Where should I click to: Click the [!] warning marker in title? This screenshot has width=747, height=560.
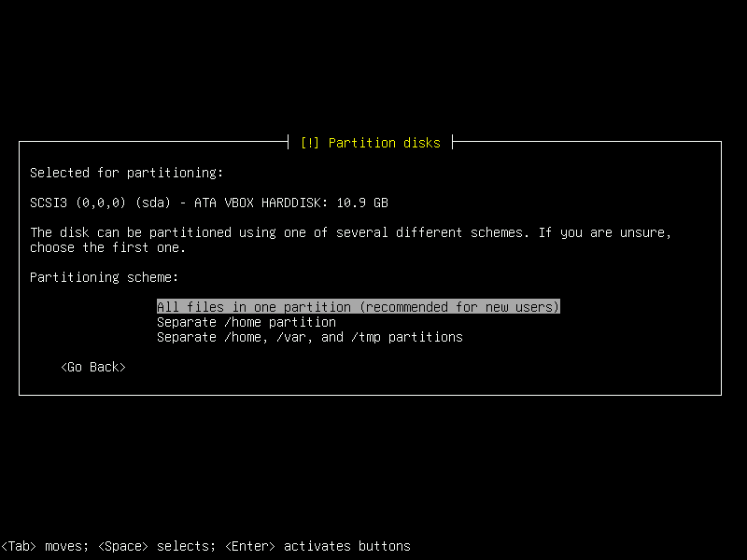(309, 143)
